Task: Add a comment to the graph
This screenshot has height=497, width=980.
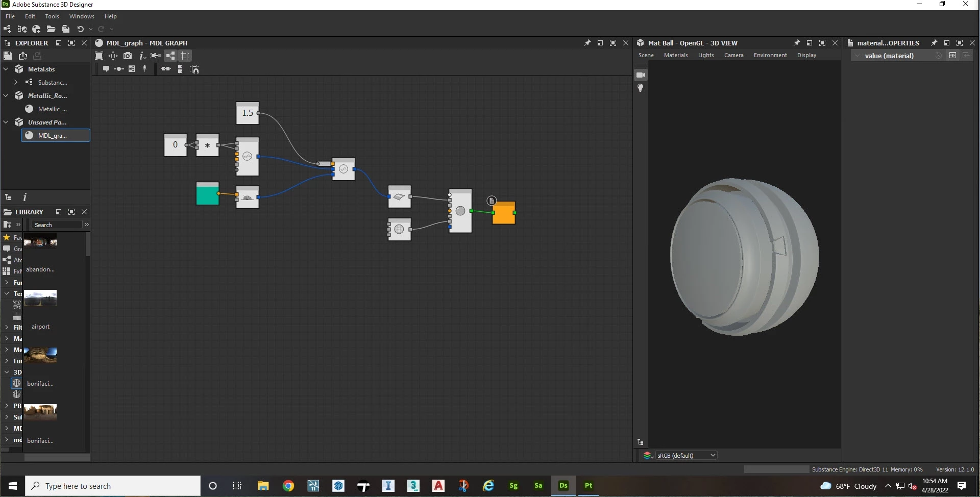Action: pyautogui.click(x=106, y=69)
